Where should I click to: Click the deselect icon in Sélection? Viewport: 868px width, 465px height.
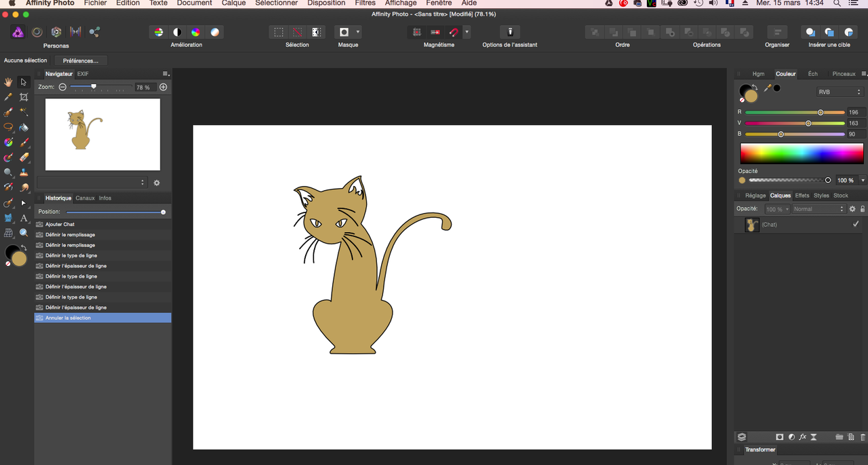297,32
